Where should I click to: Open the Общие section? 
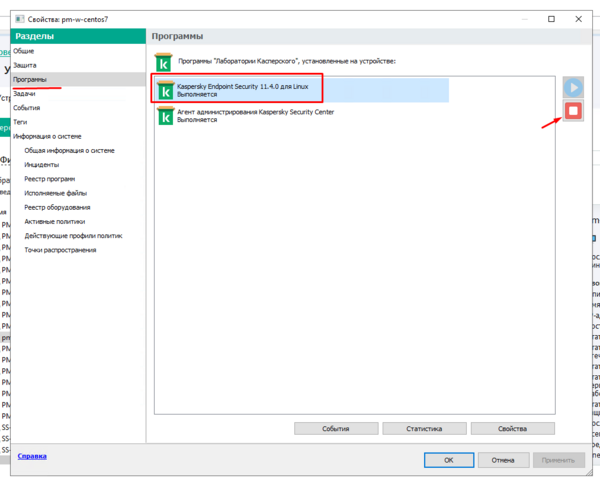click(x=24, y=51)
